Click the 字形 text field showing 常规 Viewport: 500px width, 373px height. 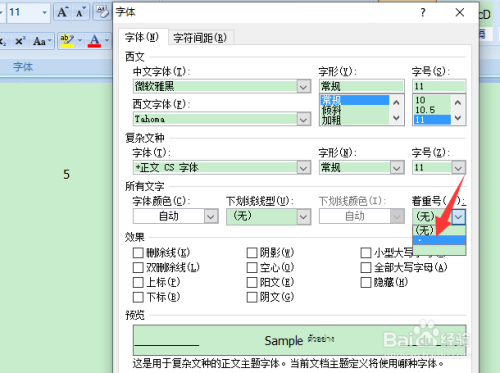(362, 86)
